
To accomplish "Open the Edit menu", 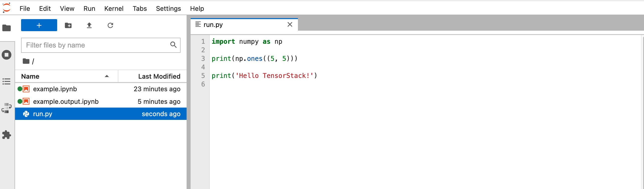I will [45, 9].
